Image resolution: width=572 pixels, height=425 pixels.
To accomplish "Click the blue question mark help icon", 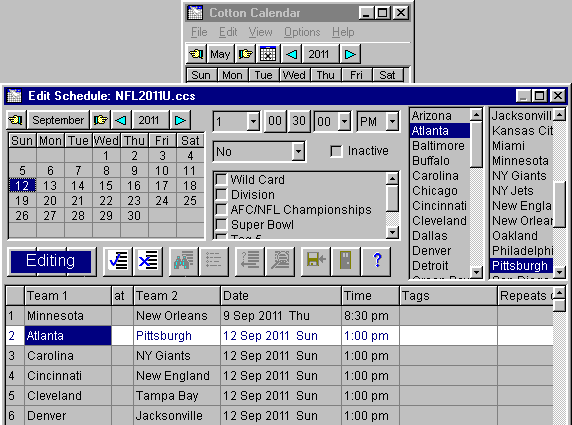I will [x=376, y=261].
